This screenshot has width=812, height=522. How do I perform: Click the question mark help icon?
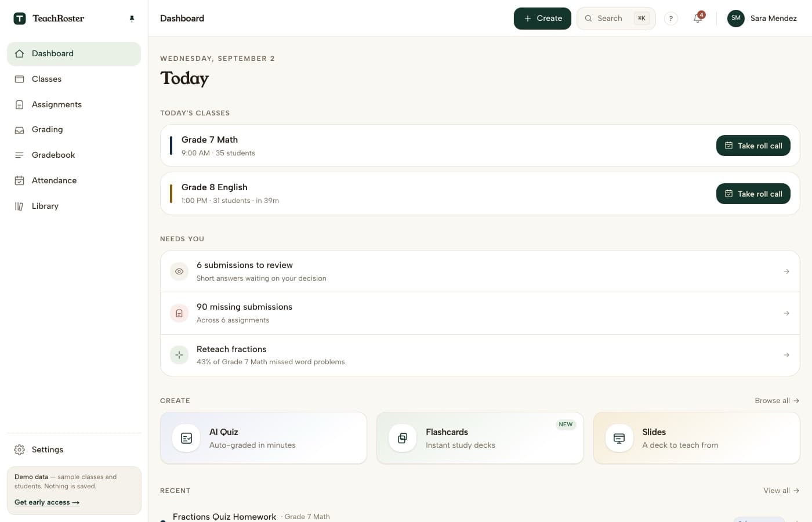[x=671, y=19]
